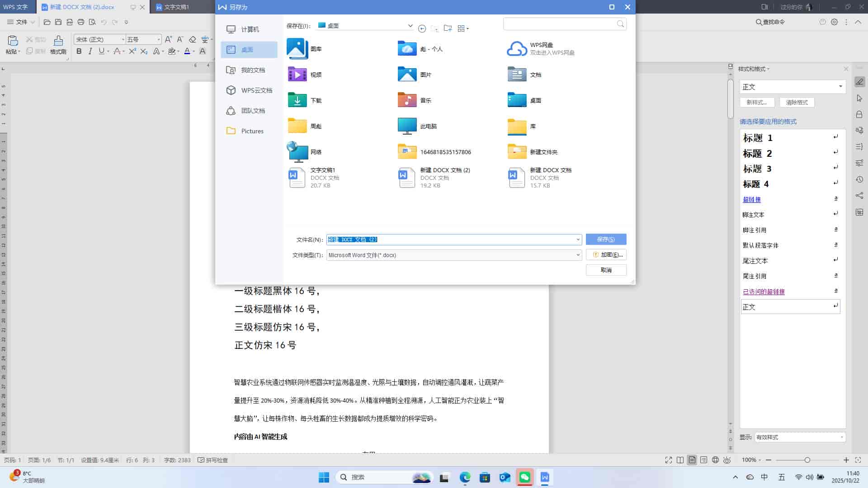The height and width of the screenshot is (488, 868).
Task: Open WeChat from the taskbar
Action: point(524,477)
